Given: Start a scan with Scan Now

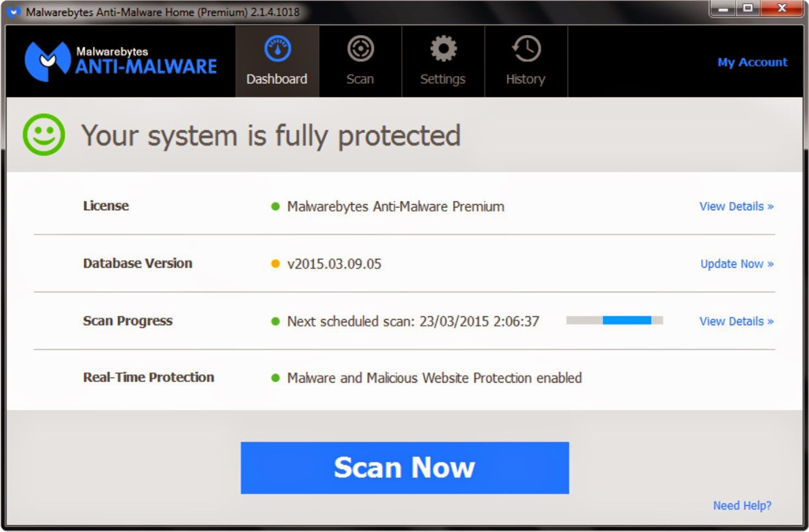Looking at the screenshot, I should tap(404, 468).
